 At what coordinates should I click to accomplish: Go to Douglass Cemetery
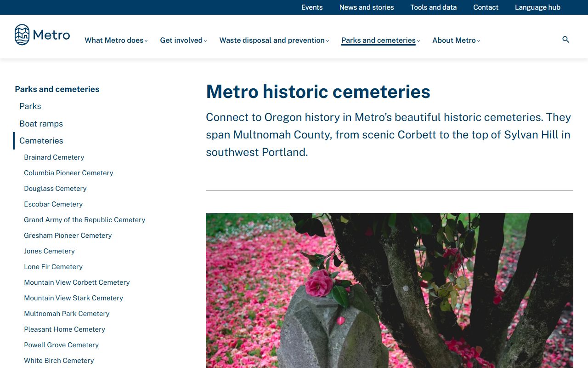[55, 189]
